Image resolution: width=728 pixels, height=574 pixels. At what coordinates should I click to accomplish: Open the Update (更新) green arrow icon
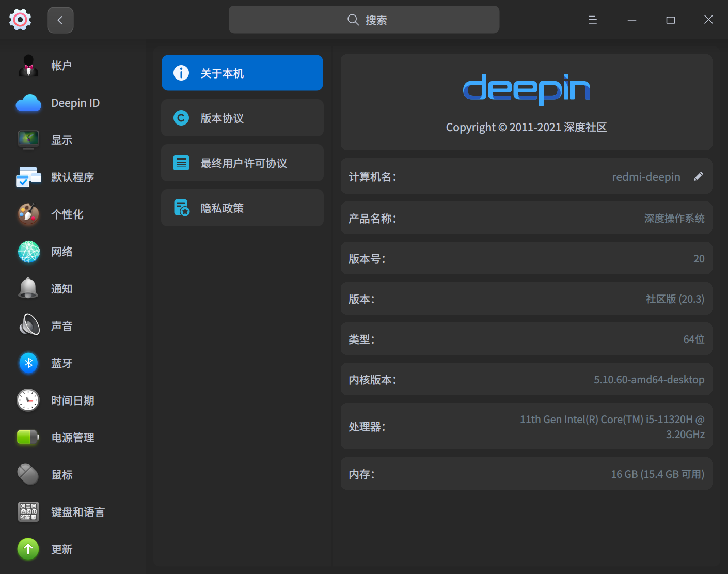tap(28, 549)
